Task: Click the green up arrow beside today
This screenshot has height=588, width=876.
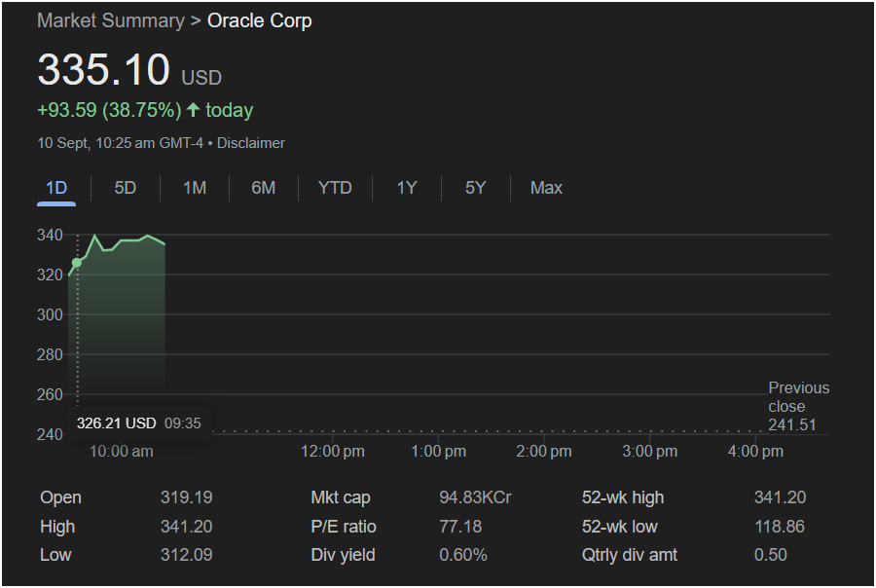Action: (x=194, y=110)
